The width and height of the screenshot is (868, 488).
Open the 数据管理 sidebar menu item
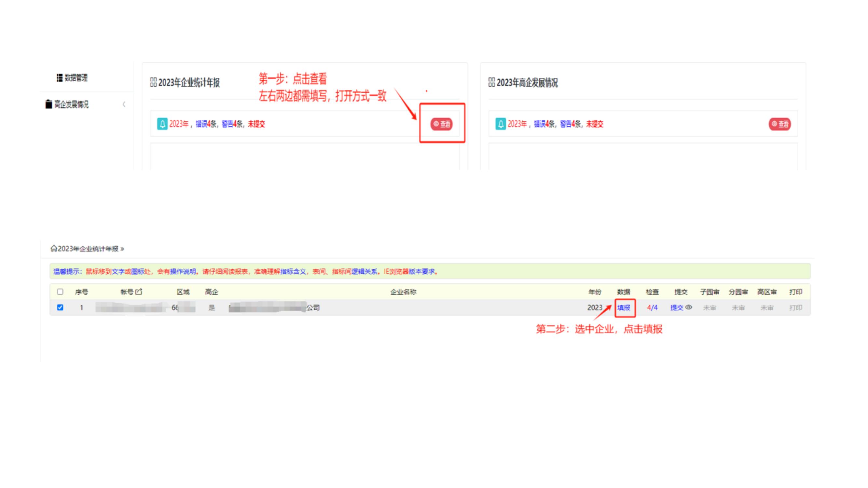pyautogui.click(x=76, y=78)
